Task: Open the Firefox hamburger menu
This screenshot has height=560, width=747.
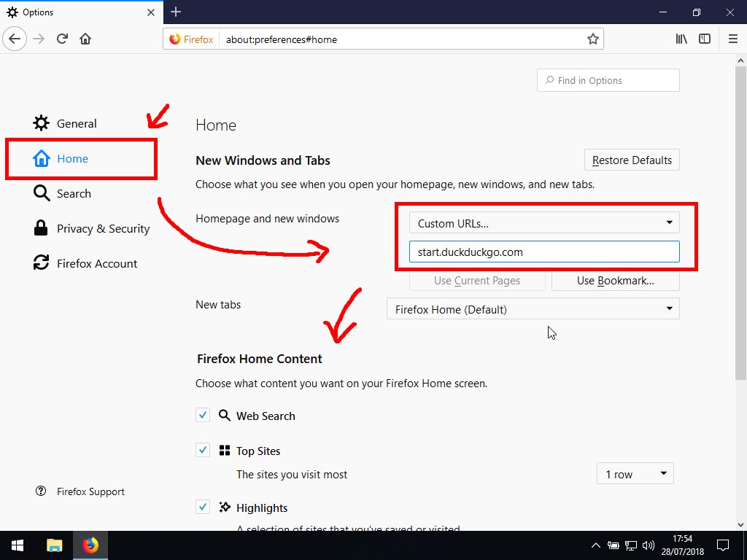Action: [x=733, y=39]
